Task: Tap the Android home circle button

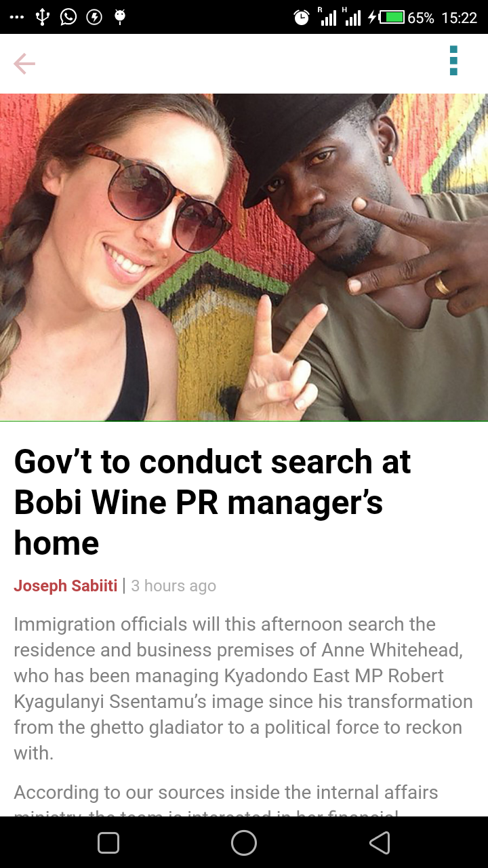Action: tap(244, 843)
